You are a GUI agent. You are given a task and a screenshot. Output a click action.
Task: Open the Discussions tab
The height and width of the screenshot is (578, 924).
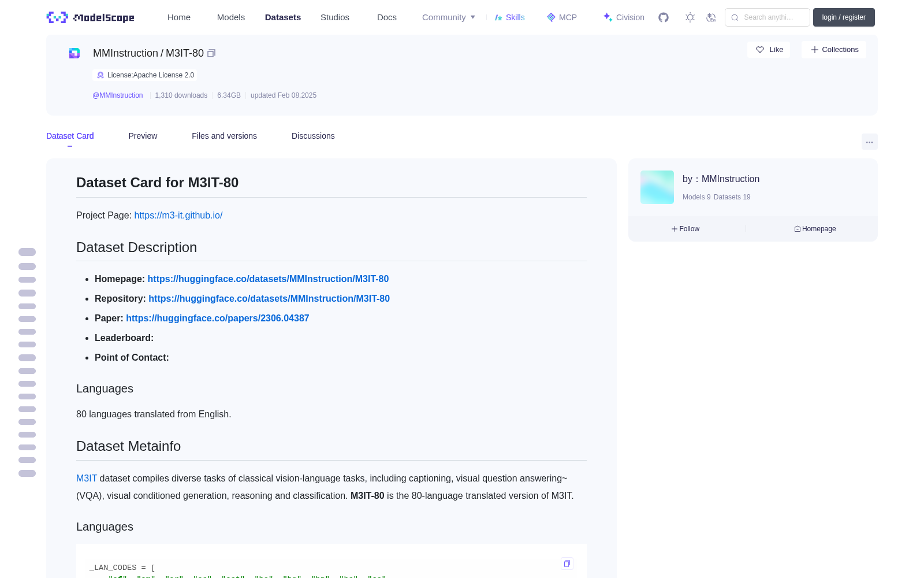[x=313, y=136]
